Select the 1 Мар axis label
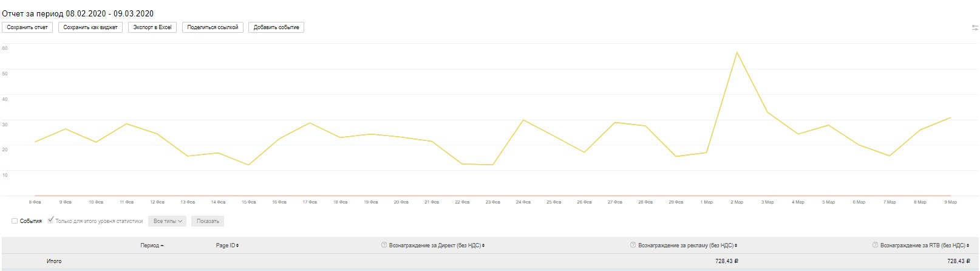 point(706,202)
